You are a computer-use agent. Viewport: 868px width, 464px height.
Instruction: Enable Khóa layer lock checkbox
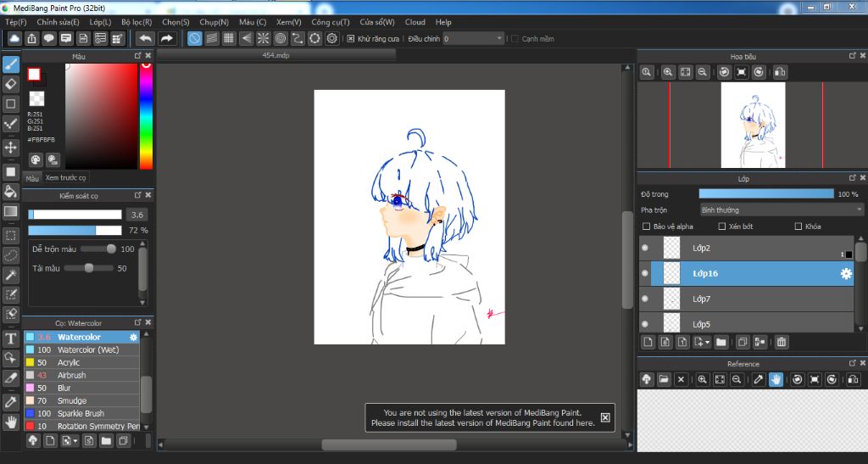tap(798, 226)
